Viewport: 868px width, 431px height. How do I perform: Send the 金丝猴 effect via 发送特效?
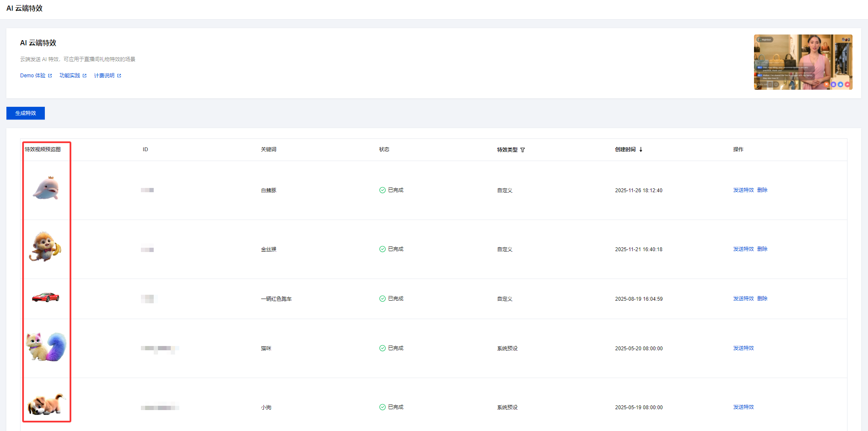click(x=743, y=249)
